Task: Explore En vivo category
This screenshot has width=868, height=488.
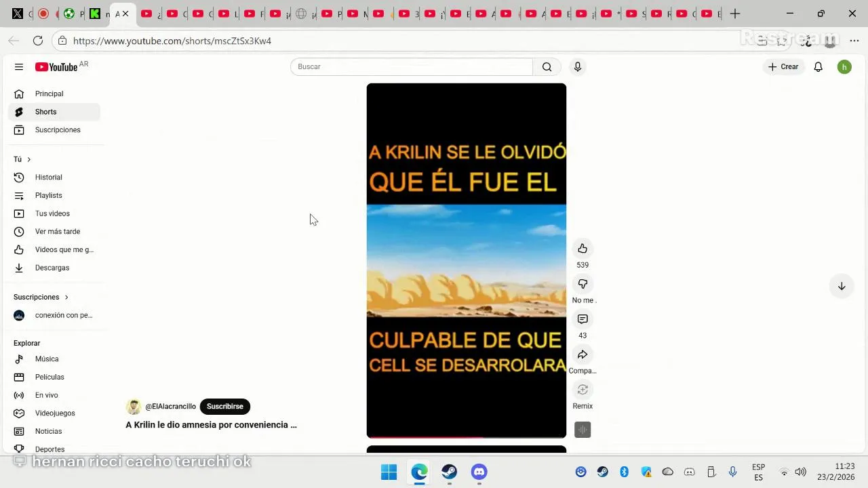Action: pyautogui.click(x=54, y=395)
